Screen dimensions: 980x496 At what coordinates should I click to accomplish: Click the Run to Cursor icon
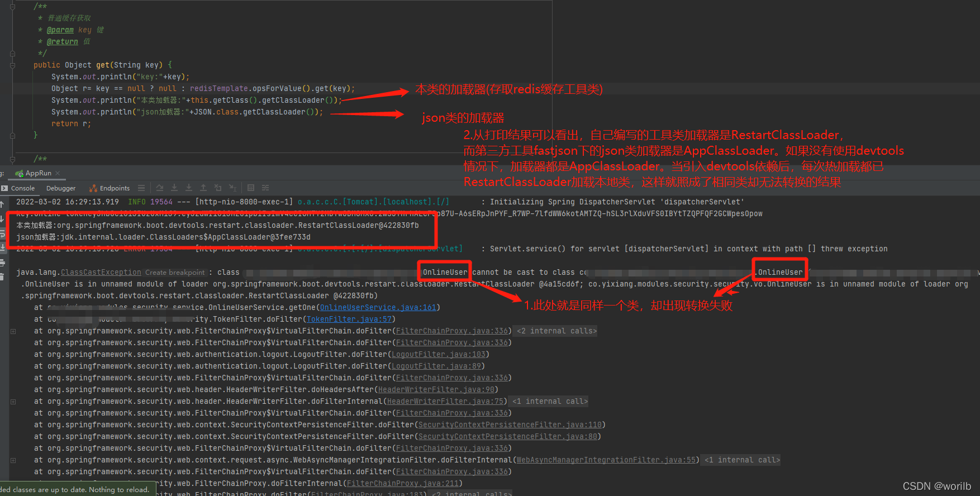232,188
